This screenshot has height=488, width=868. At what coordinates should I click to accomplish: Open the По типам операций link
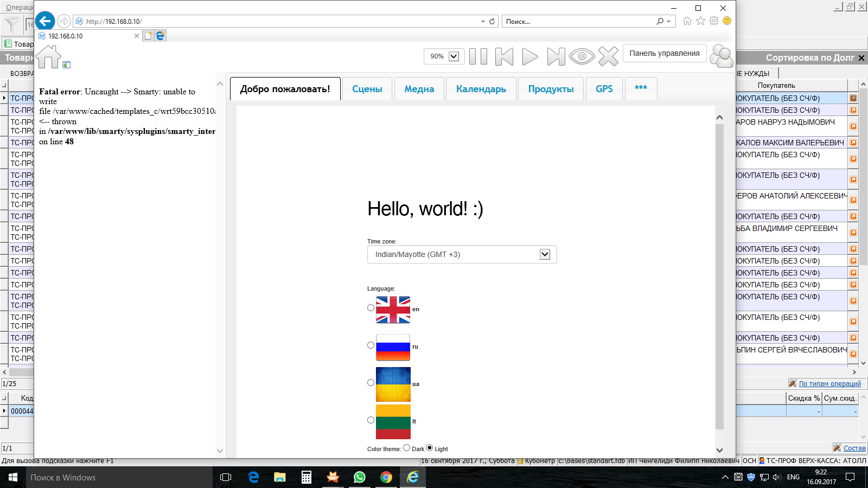(x=829, y=384)
